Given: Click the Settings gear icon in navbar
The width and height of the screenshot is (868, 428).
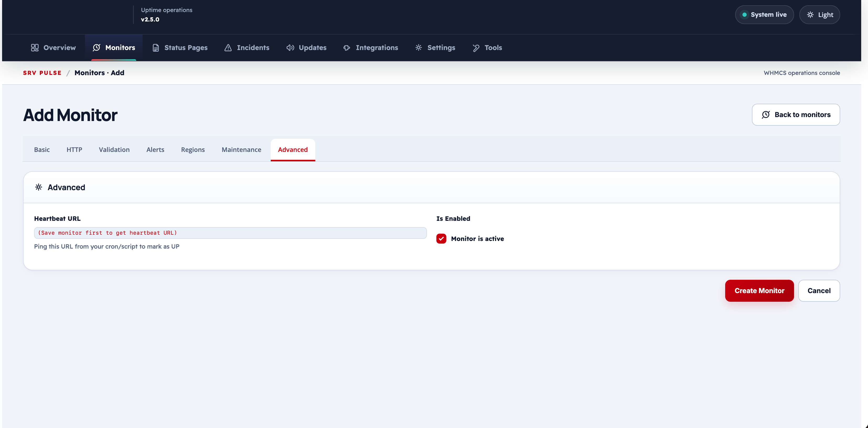Looking at the screenshot, I should (419, 47).
